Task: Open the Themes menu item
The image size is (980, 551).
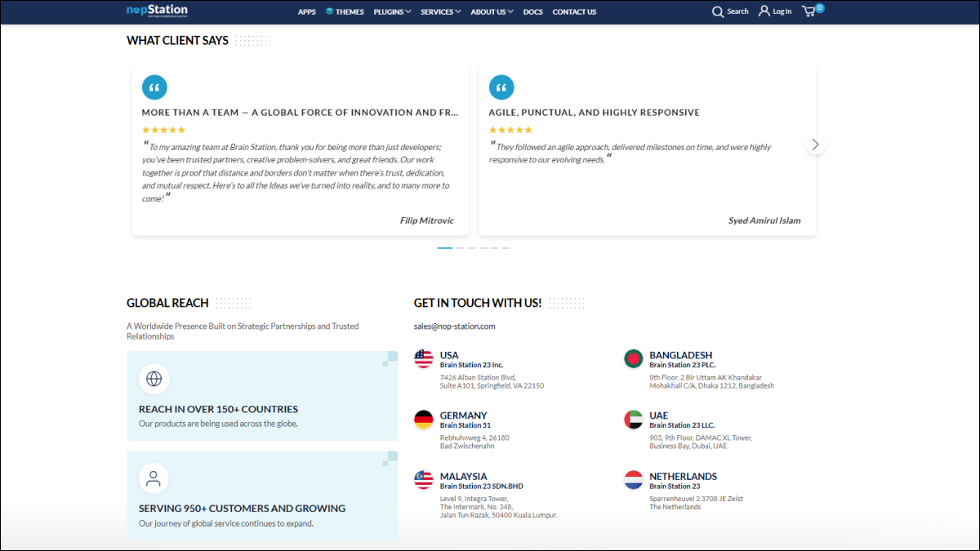Action: point(350,11)
